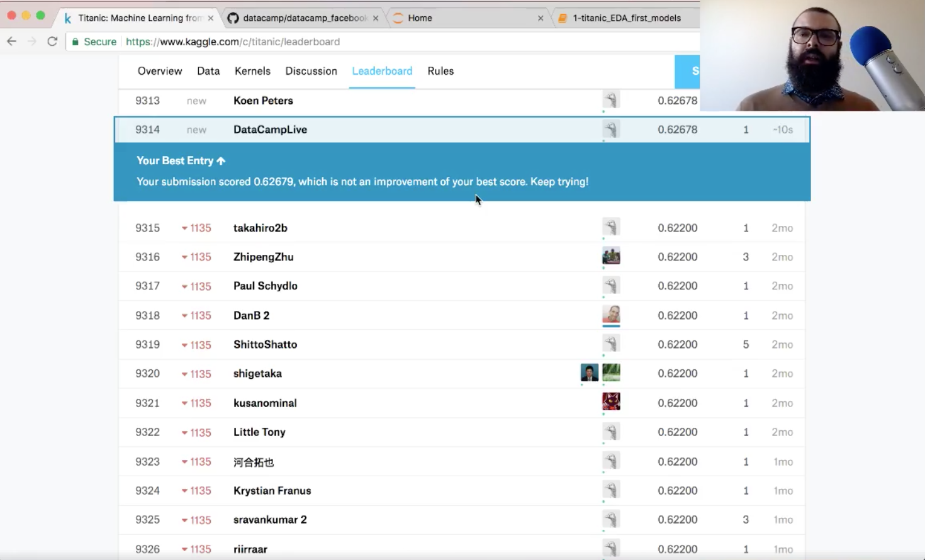Screen dimensions: 925x560
Task: Click the 'Your submission scored 0.62679' message
Action: pos(362,181)
